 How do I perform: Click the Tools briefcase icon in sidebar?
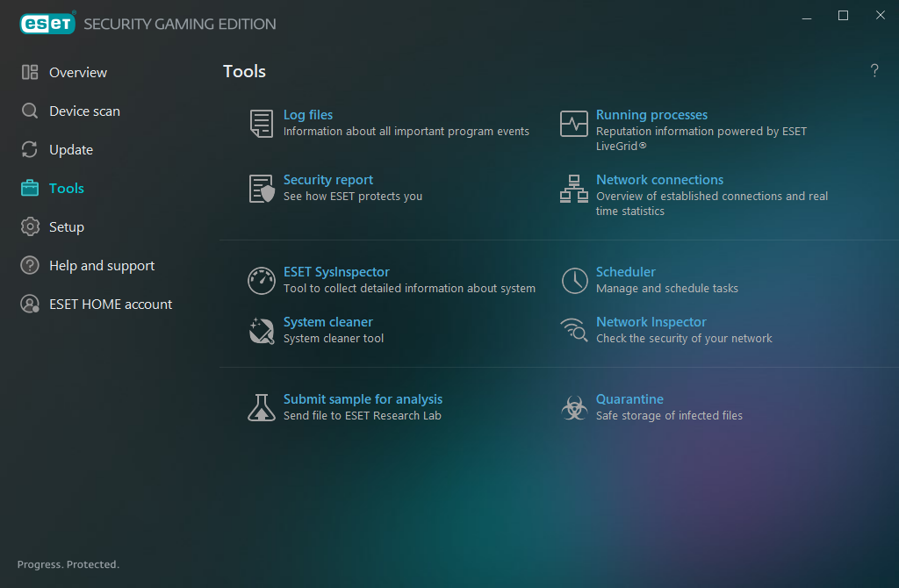coord(30,188)
